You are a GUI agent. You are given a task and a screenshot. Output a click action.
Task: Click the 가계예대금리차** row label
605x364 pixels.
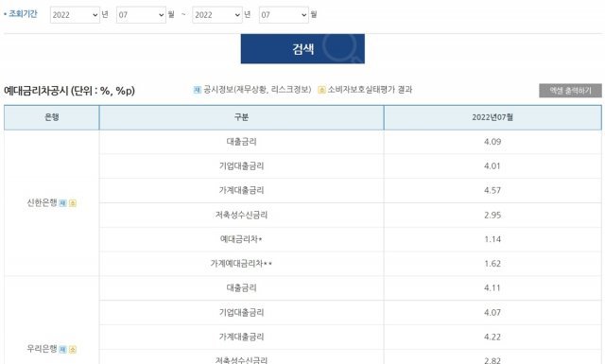pyautogui.click(x=242, y=264)
